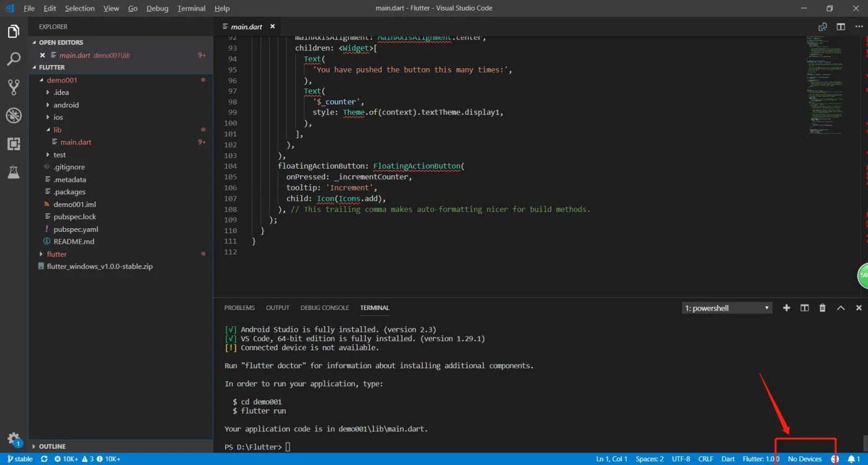This screenshot has height=465, width=868.
Task: Add a new terminal with plus icon
Action: coord(787,308)
